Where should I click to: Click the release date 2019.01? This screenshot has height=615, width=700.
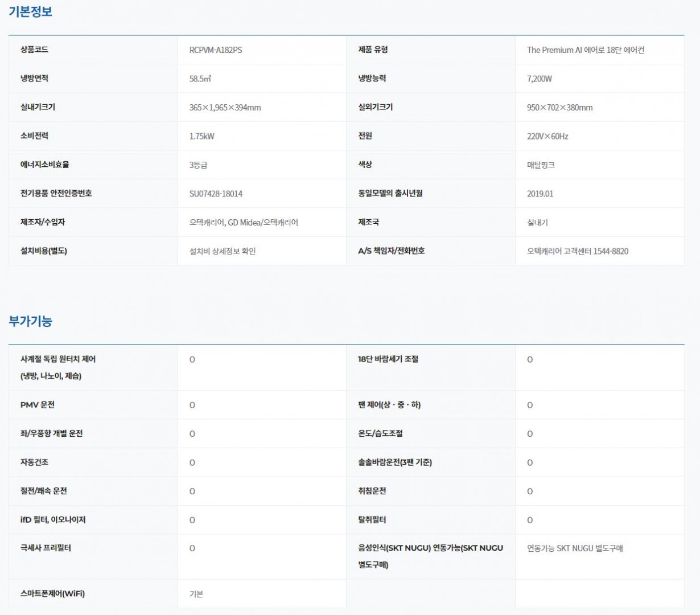coord(540,194)
